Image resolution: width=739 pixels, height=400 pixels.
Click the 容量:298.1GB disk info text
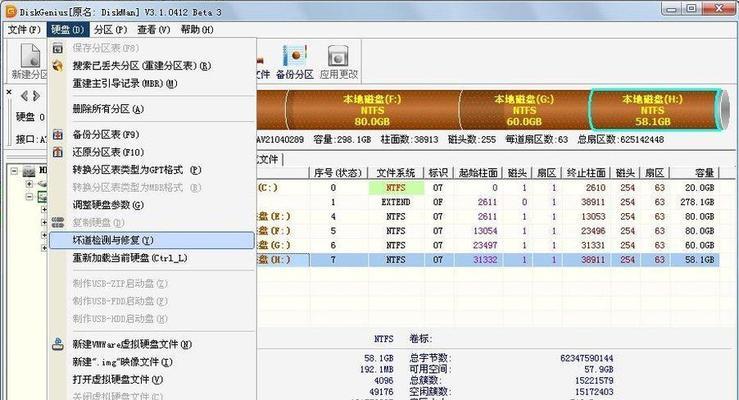point(342,139)
